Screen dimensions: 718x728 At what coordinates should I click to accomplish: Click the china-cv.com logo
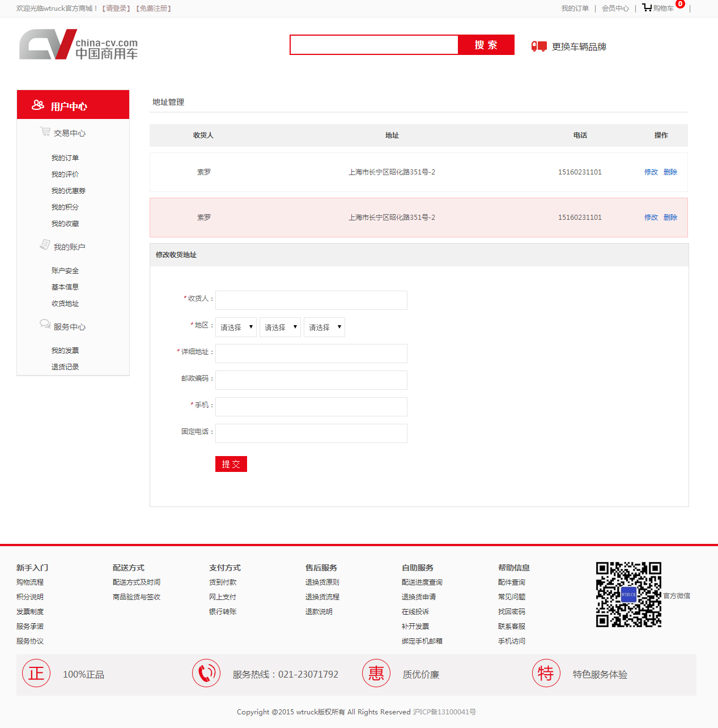click(x=79, y=45)
